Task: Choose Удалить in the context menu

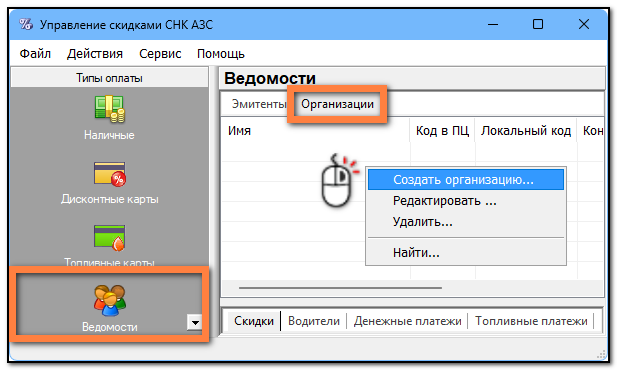Action: click(x=466, y=222)
